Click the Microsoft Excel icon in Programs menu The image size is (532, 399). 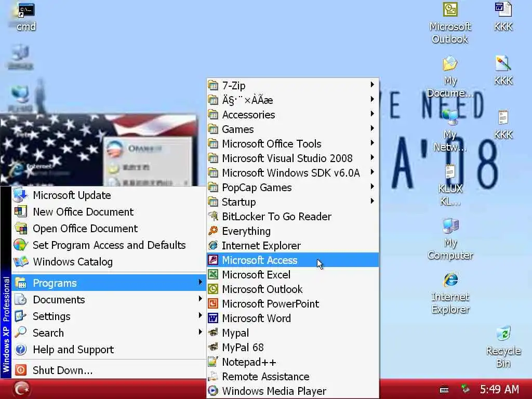(x=213, y=274)
